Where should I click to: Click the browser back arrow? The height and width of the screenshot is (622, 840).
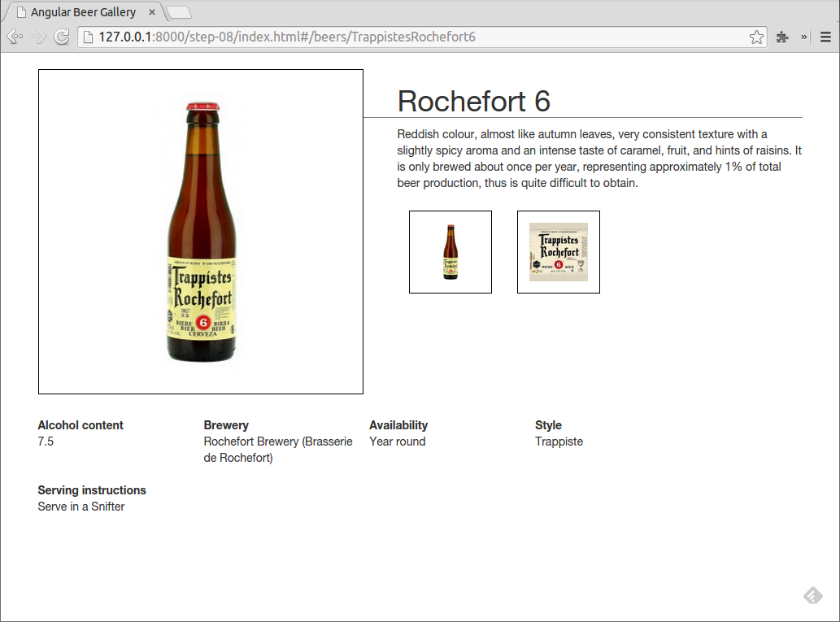(15, 37)
